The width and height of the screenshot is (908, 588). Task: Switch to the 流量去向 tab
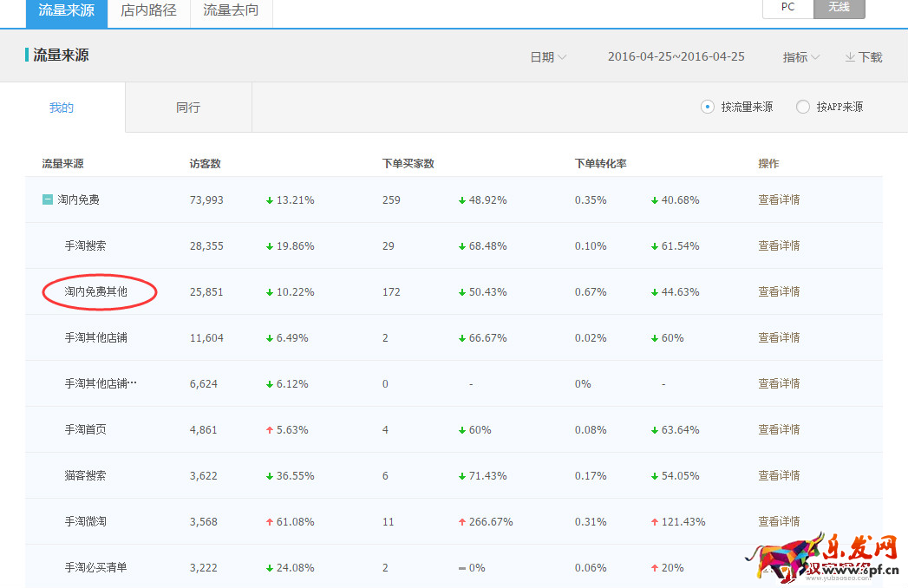coord(231,11)
